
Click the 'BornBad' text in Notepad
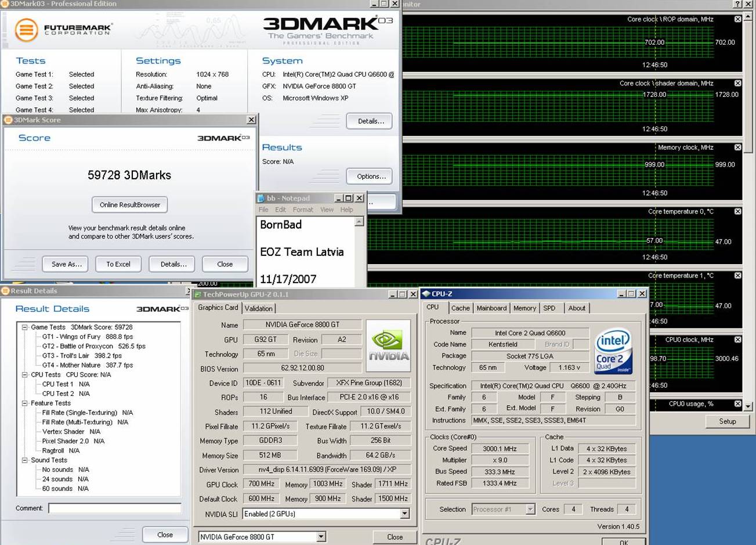tap(281, 225)
